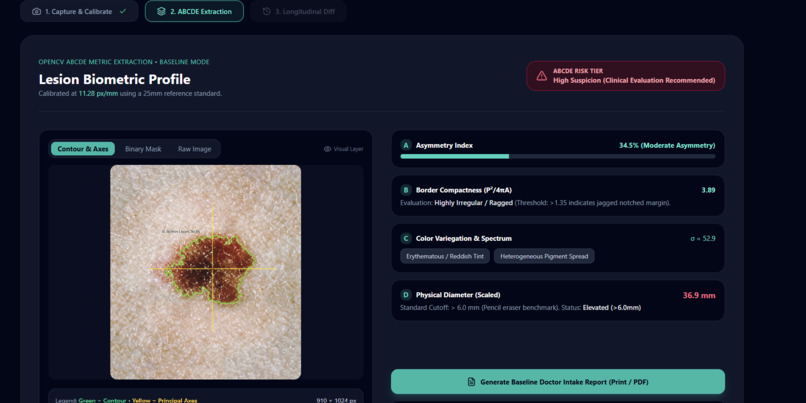Click the 36.9 mm diameter value
The image size is (806, 403).
[x=699, y=296]
